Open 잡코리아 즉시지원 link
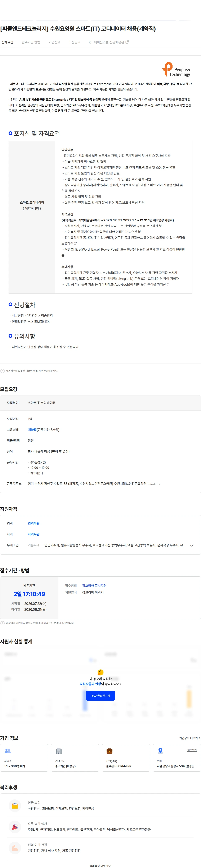Screen dimensions: 201x868 pyautogui.click(x=94, y=586)
